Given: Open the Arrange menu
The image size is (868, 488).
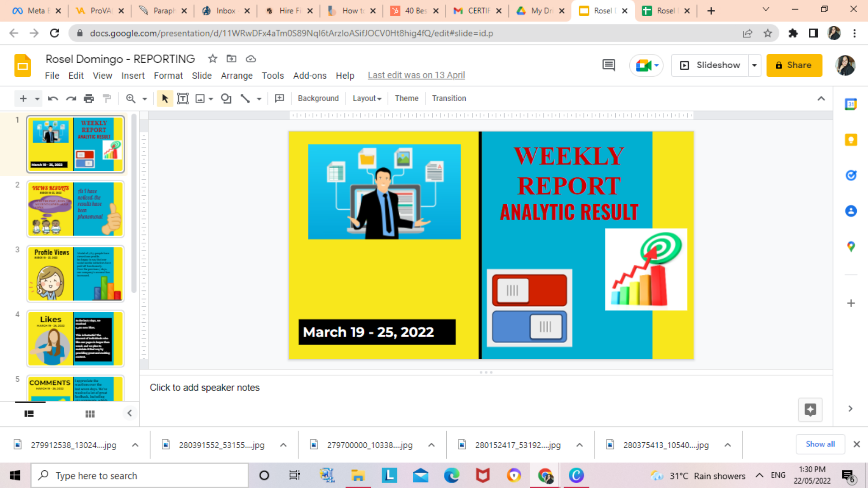Looking at the screenshot, I should point(236,75).
